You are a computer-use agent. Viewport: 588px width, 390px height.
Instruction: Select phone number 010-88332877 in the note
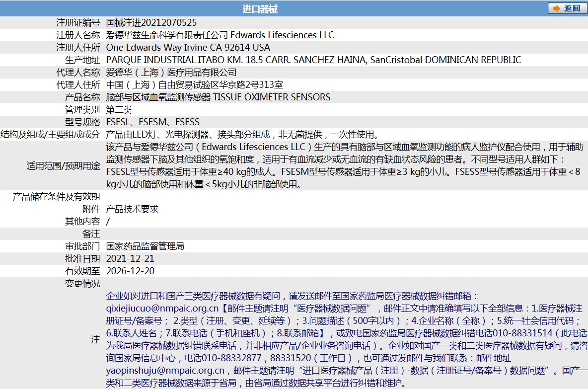[232, 358]
